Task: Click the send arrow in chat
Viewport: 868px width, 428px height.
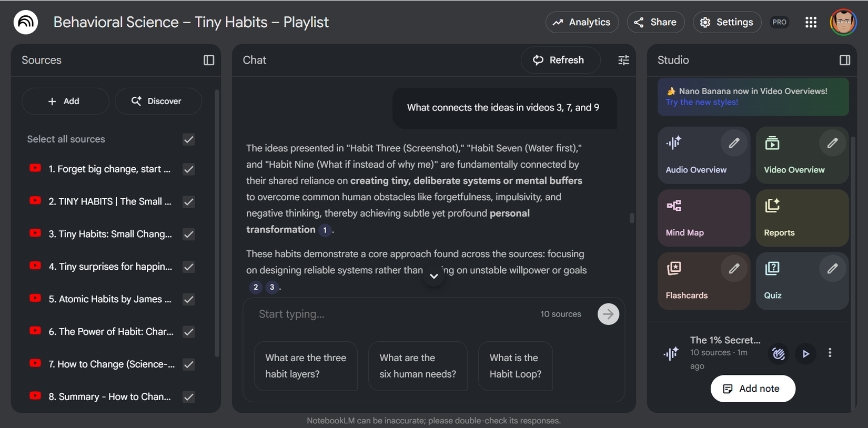Action: tap(608, 314)
